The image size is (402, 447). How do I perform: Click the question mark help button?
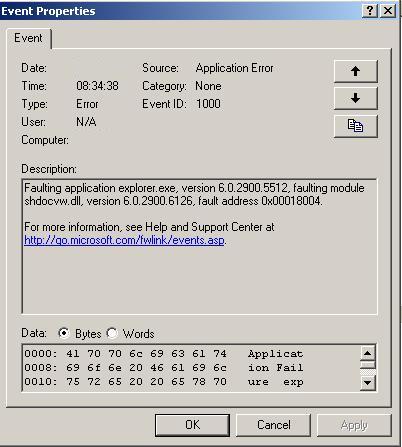370,11
